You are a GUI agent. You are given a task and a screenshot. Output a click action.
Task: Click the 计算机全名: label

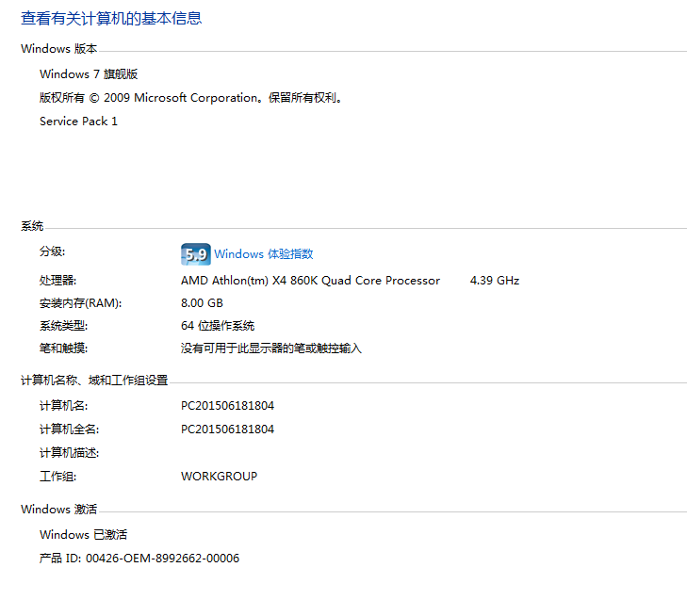click(69, 430)
